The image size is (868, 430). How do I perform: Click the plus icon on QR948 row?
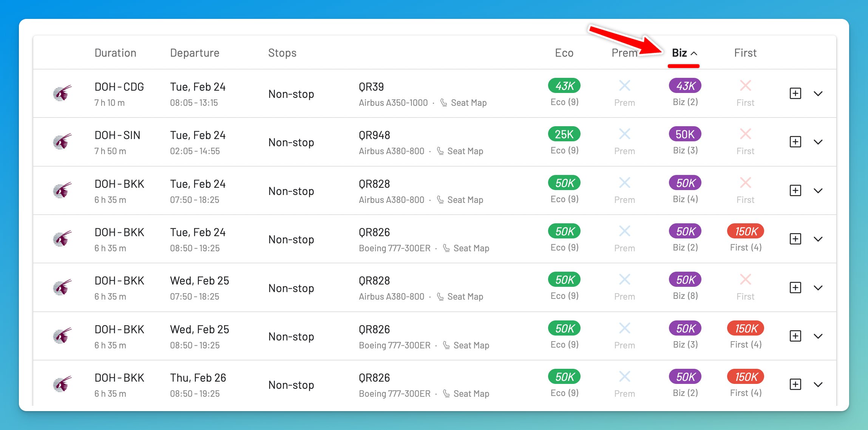795,142
